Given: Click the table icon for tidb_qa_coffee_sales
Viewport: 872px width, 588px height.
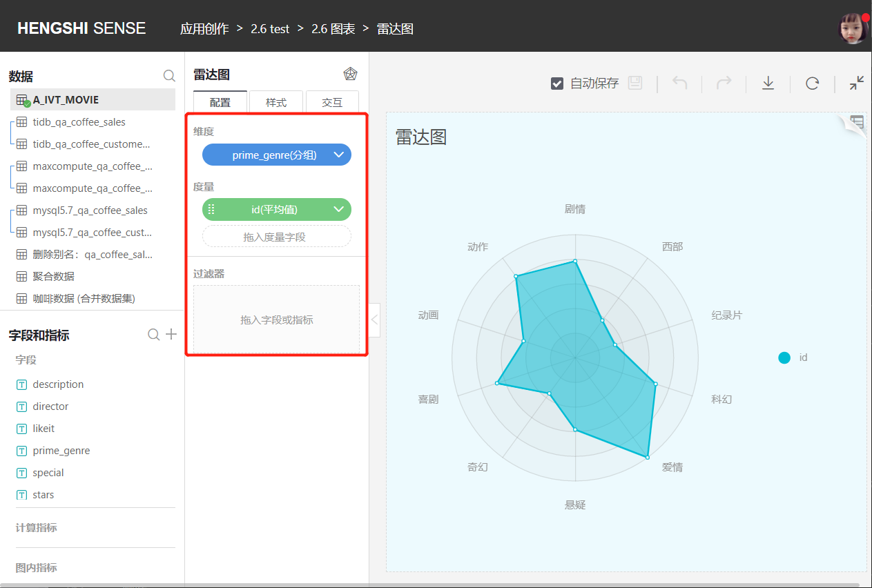Looking at the screenshot, I should [x=21, y=122].
